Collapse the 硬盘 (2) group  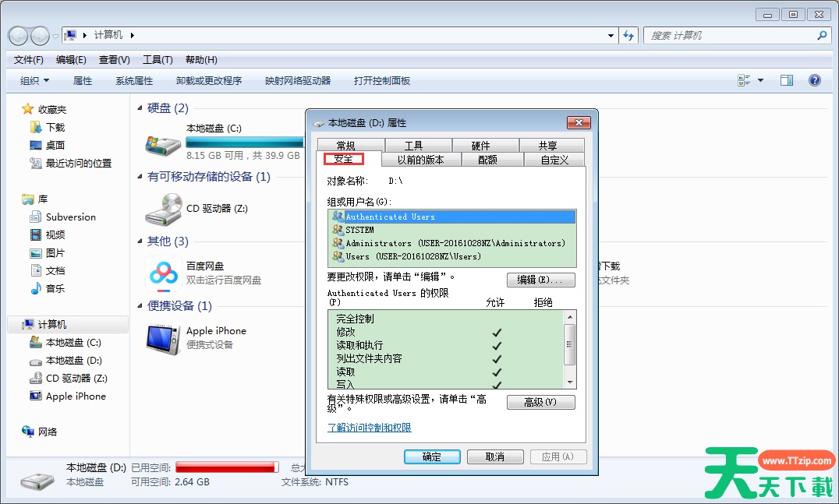click(x=140, y=108)
